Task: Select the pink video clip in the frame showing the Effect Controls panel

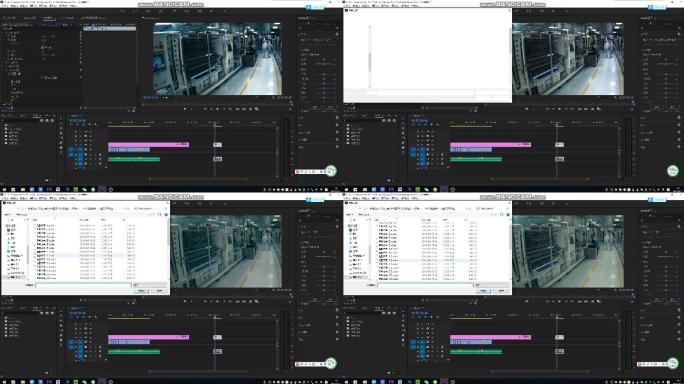Action: [148, 144]
